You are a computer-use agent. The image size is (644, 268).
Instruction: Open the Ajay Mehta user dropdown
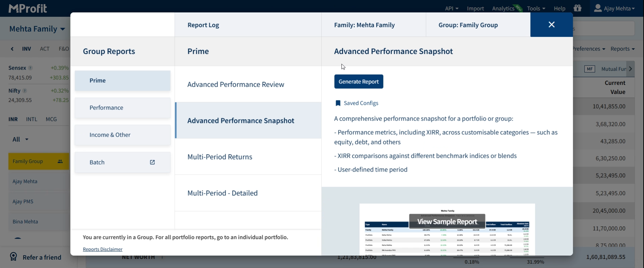pos(614,8)
